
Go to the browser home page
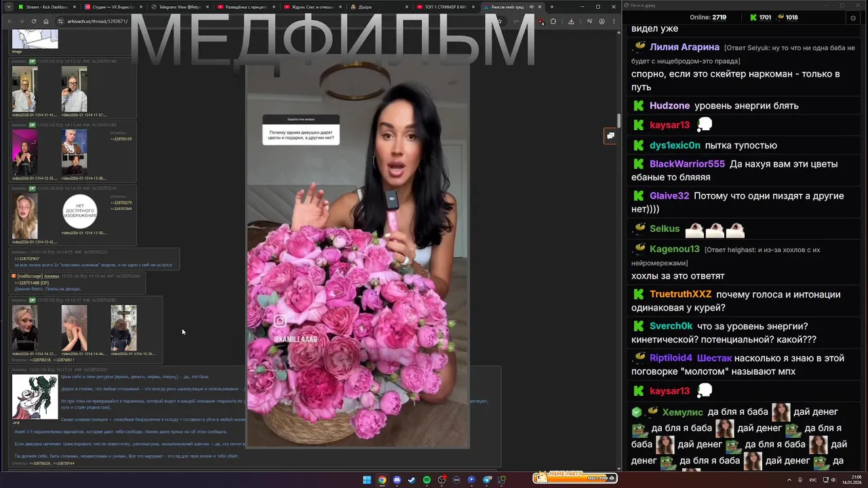45,21
